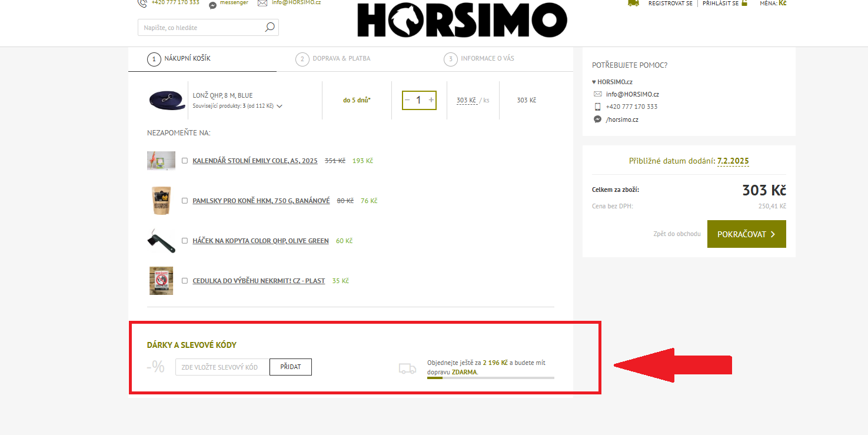Click the header messenger link text

coord(234,3)
